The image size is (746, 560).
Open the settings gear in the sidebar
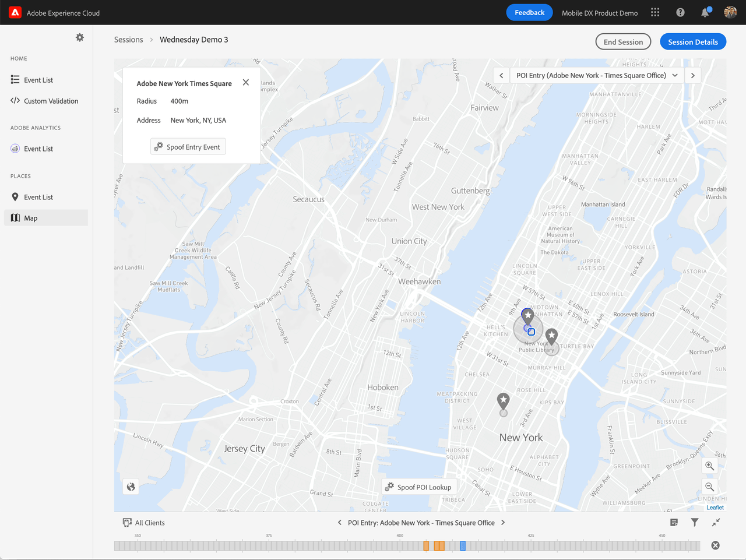(x=80, y=37)
